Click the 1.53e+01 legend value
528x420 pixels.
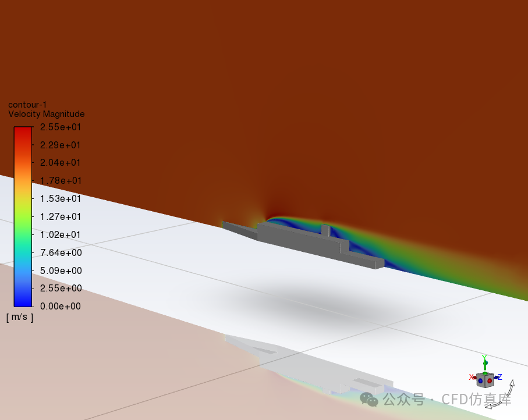pyautogui.click(x=61, y=198)
